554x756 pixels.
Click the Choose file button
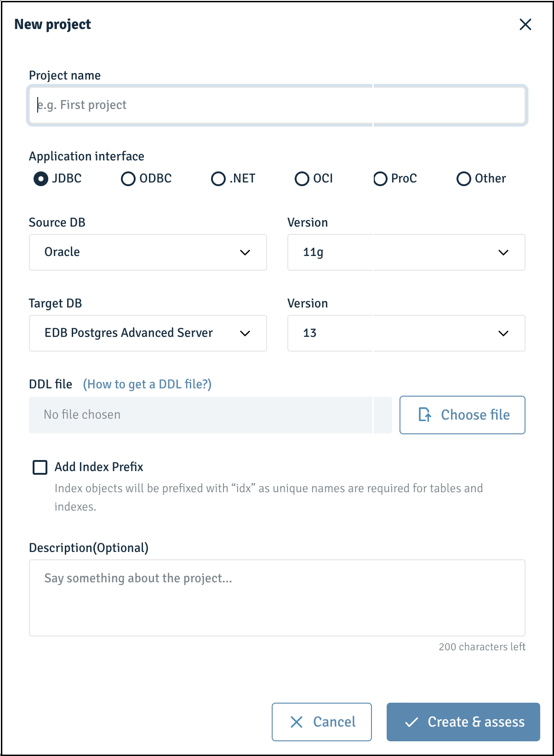click(463, 415)
